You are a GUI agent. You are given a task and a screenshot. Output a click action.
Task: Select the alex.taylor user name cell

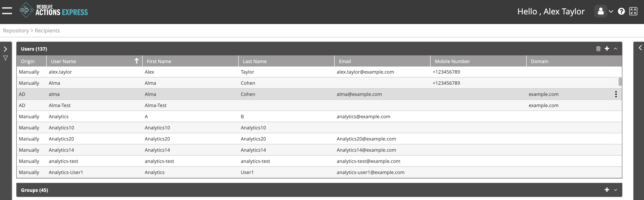[60, 72]
